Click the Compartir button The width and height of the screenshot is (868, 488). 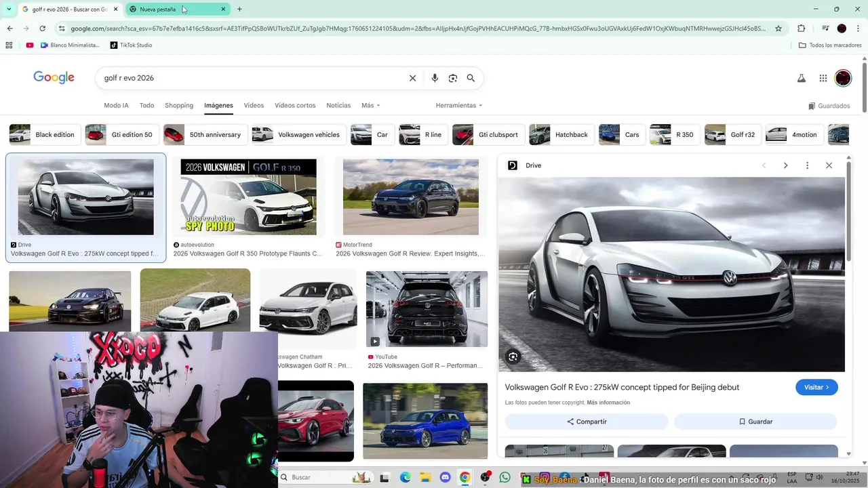[587, 422]
